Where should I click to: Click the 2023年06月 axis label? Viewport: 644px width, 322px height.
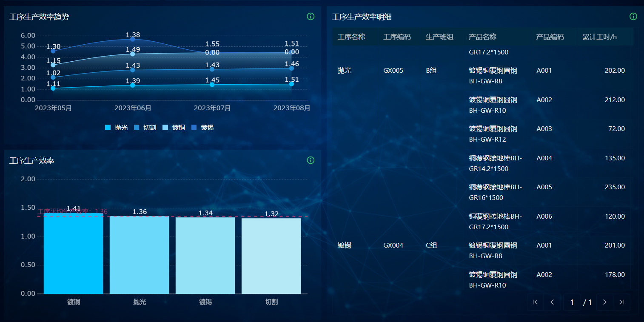[133, 108]
